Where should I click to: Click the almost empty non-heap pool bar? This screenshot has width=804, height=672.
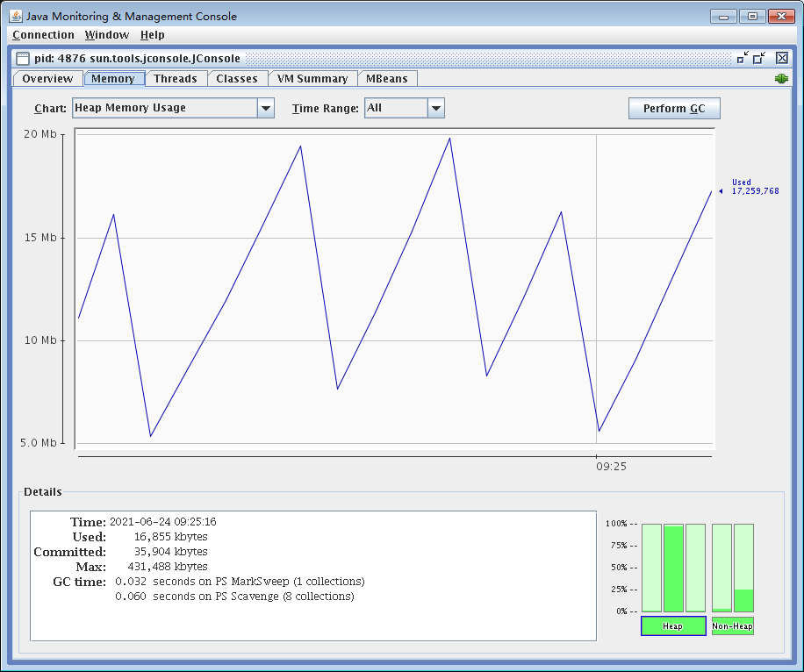(722, 568)
